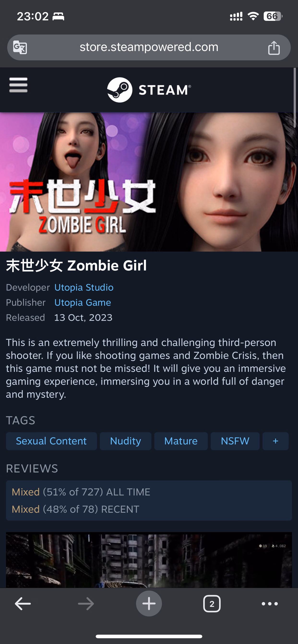Expand more tags with the plus button

[275, 441]
